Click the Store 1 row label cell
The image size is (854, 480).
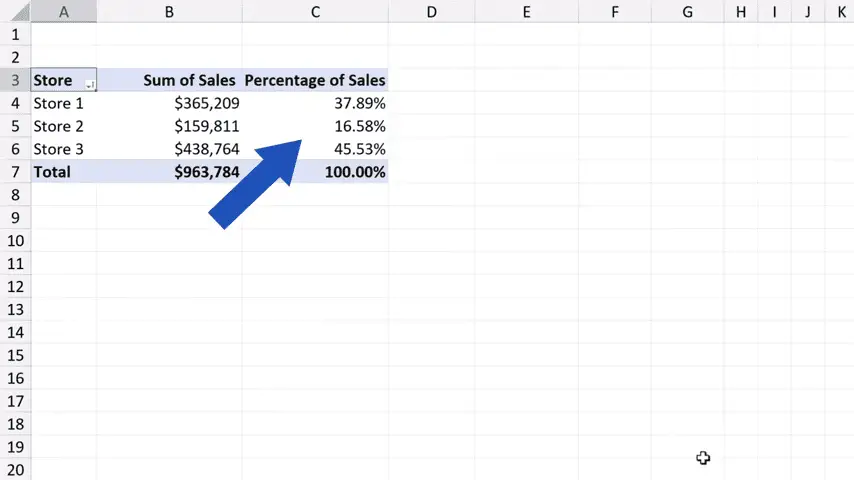(x=59, y=103)
